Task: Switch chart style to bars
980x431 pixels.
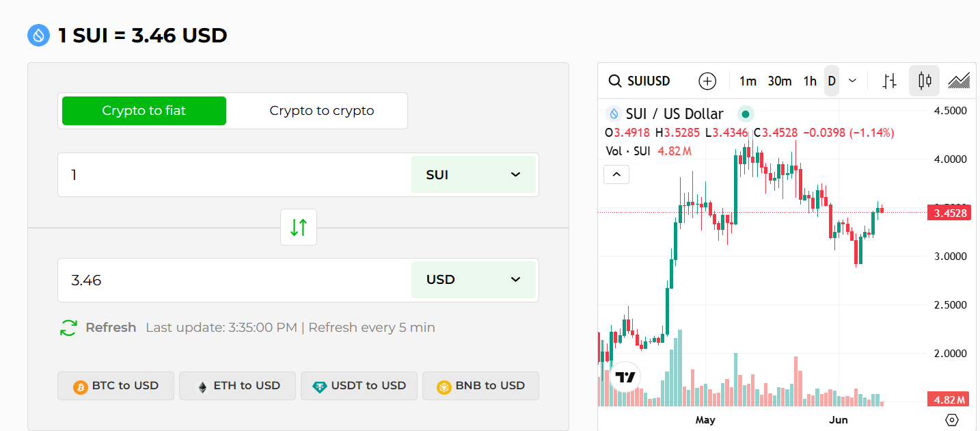Action: coord(889,81)
